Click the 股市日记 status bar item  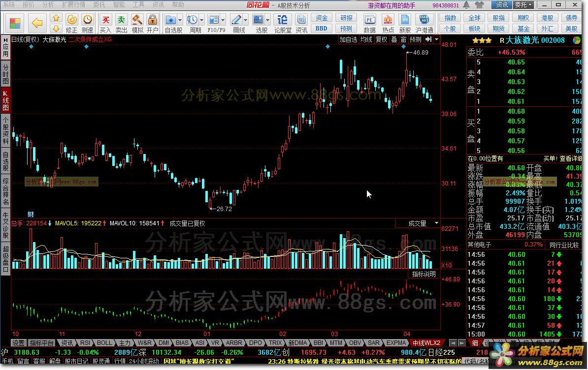click(x=76, y=361)
